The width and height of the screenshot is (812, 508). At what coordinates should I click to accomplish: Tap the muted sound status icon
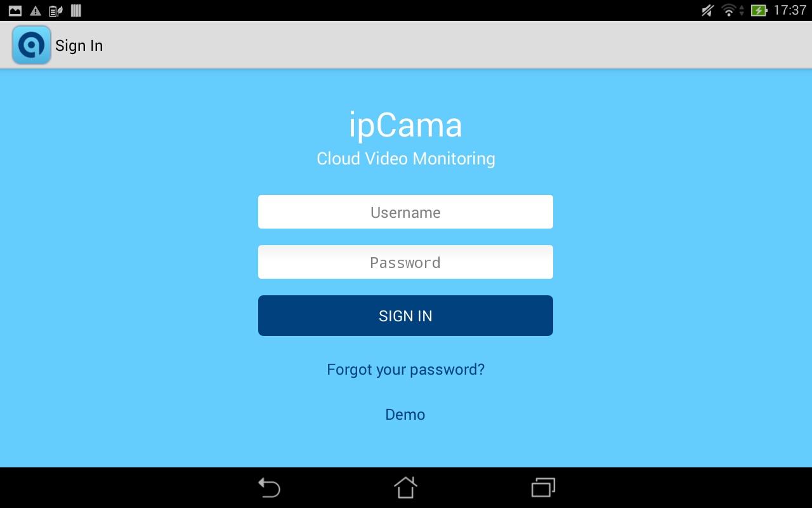707,10
